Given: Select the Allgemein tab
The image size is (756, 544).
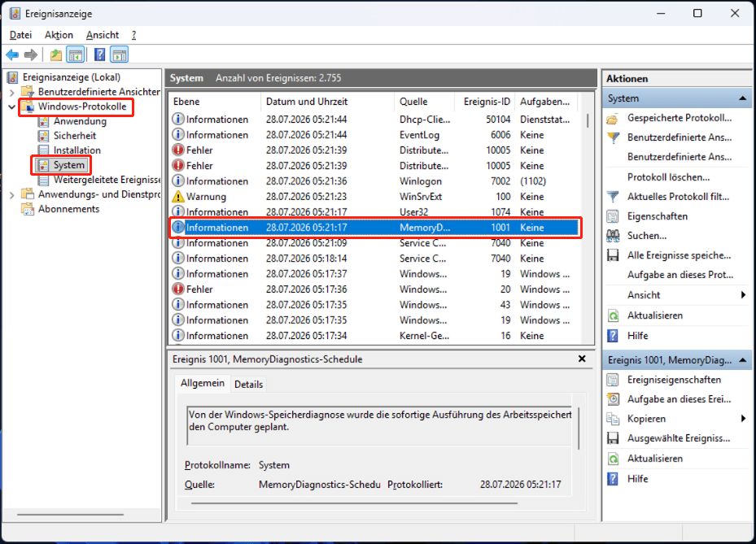Looking at the screenshot, I should tap(203, 383).
